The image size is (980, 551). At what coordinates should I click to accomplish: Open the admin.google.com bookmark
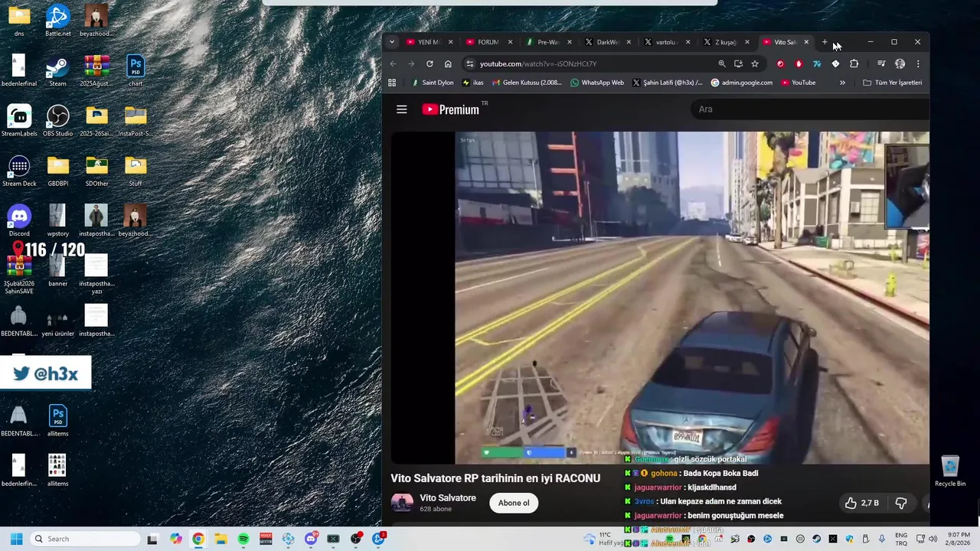click(x=741, y=83)
